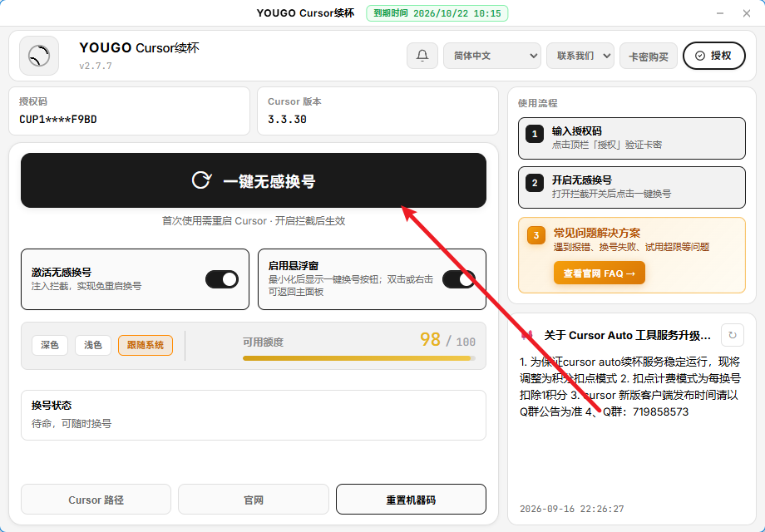The image size is (765, 532).
Task: Click the 授权 button
Action: pos(714,56)
